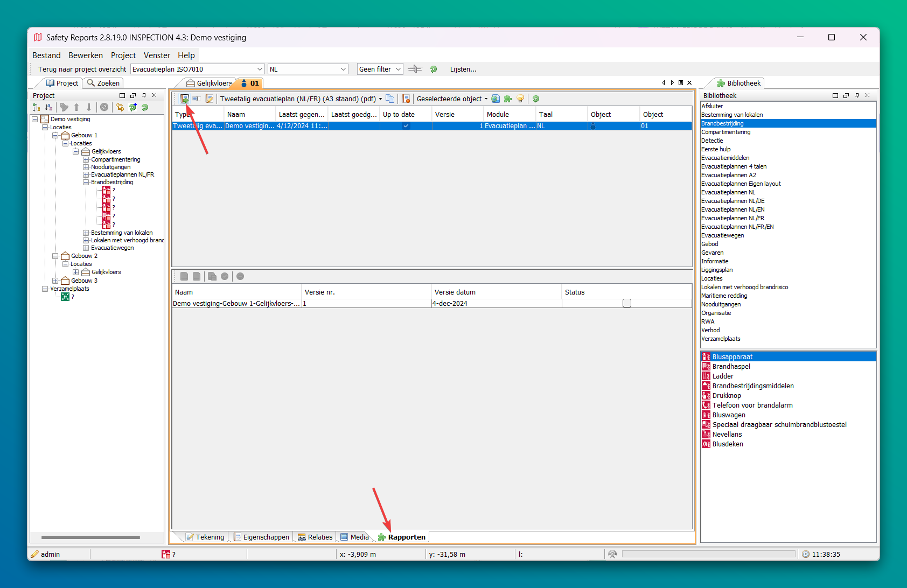907x588 pixels.
Task: Open the Evacuatieplan ISO7010 module dropdown
Action: 260,69
